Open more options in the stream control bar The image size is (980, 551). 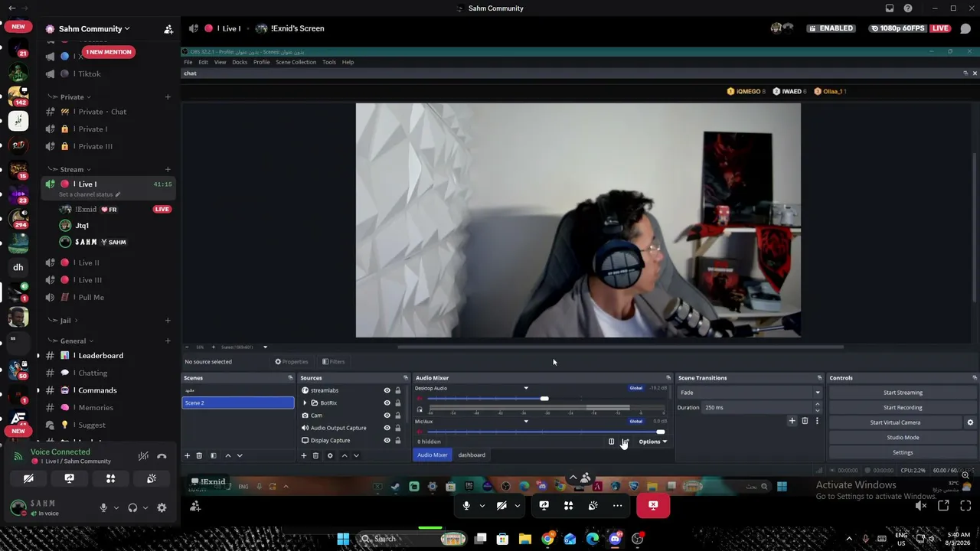pyautogui.click(x=617, y=505)
